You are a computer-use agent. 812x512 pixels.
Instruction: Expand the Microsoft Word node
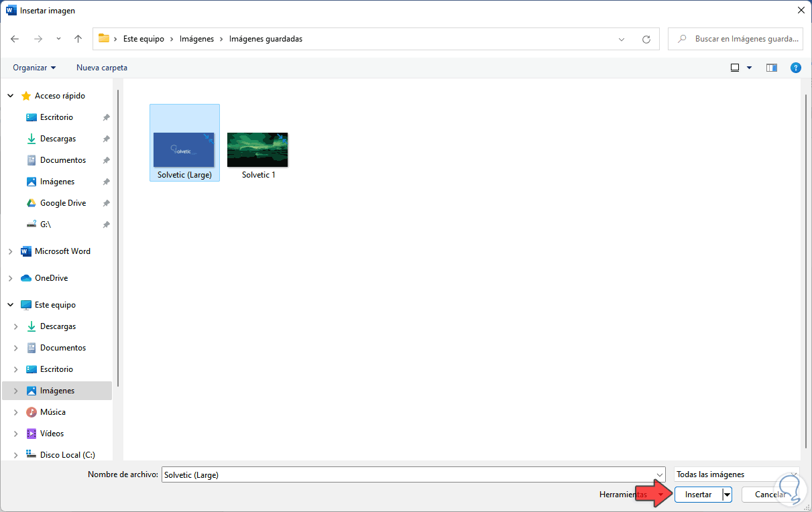[11, 251]
